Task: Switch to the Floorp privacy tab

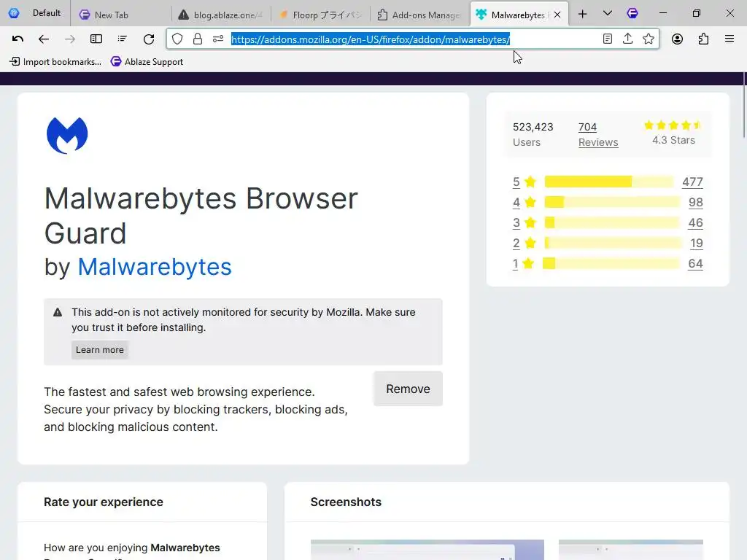Action: [320, 15]
